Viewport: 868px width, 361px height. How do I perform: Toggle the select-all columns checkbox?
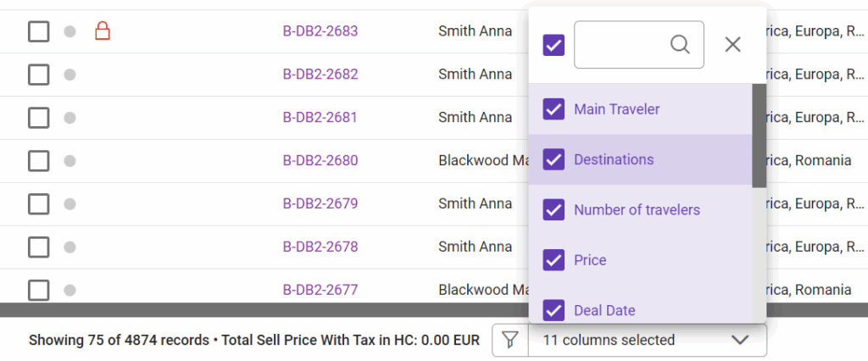(x=554, y=45)
